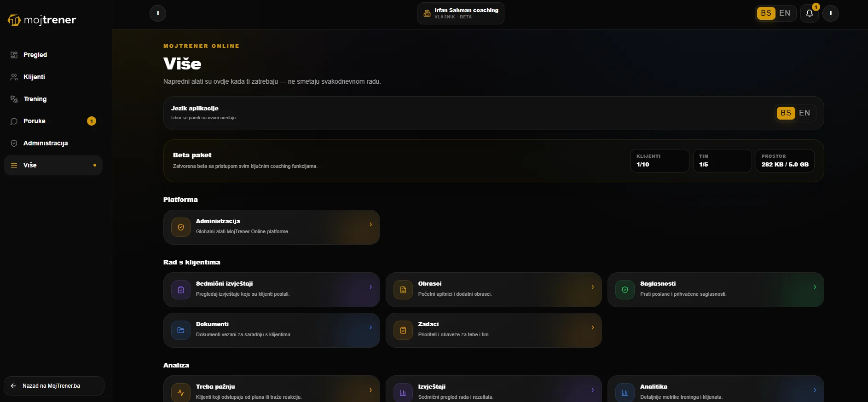Click the Pregled dashboard grid icon
Screen dimensions: 868x402
coord(14,55)
